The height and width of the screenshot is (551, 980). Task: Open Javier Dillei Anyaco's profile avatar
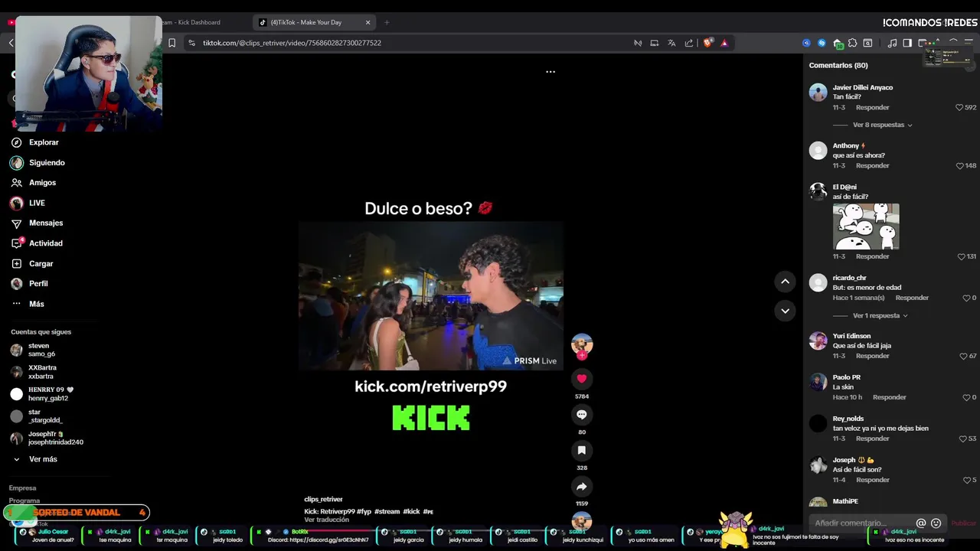818,93
